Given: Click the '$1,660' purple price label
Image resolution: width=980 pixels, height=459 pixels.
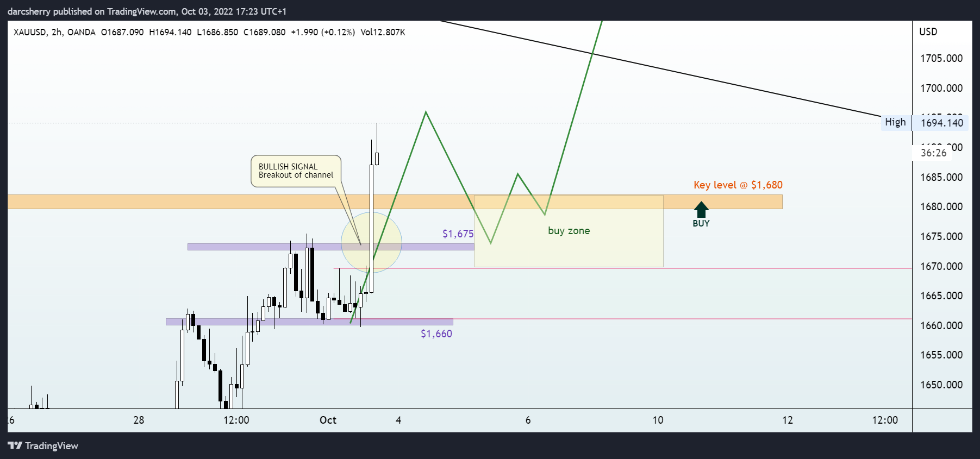Looking at the screenshot, I should point(436,334).
